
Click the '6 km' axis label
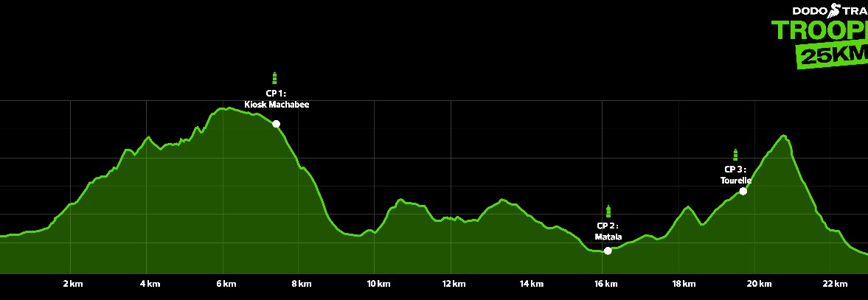coord(226,284)
